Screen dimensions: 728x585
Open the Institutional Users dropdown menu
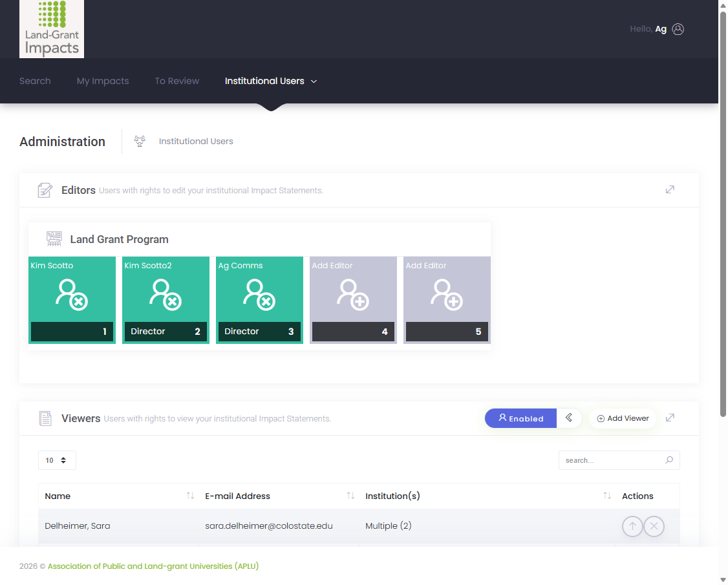271,81
